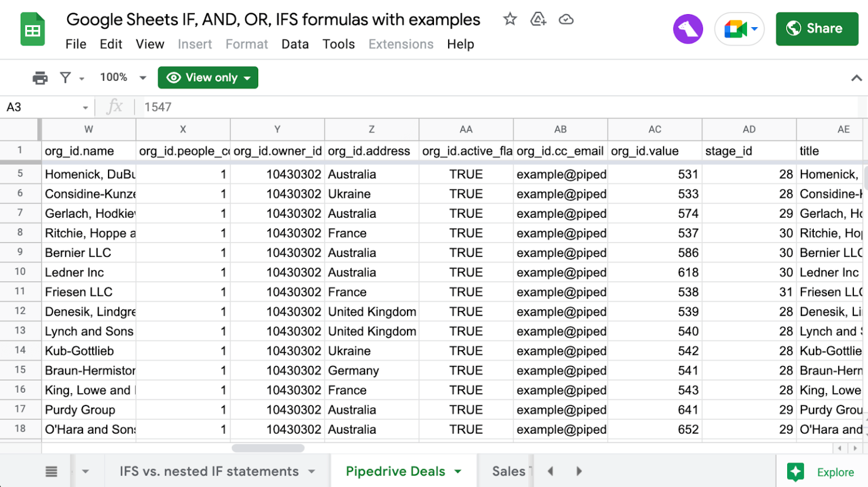Screen dimensions: 868x487
Task: Open the Explore panel
Action: 823,472
